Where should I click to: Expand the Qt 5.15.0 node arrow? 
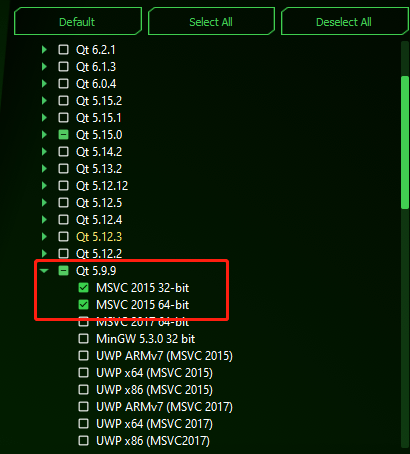pyautogui.click(x=44, y=135)
